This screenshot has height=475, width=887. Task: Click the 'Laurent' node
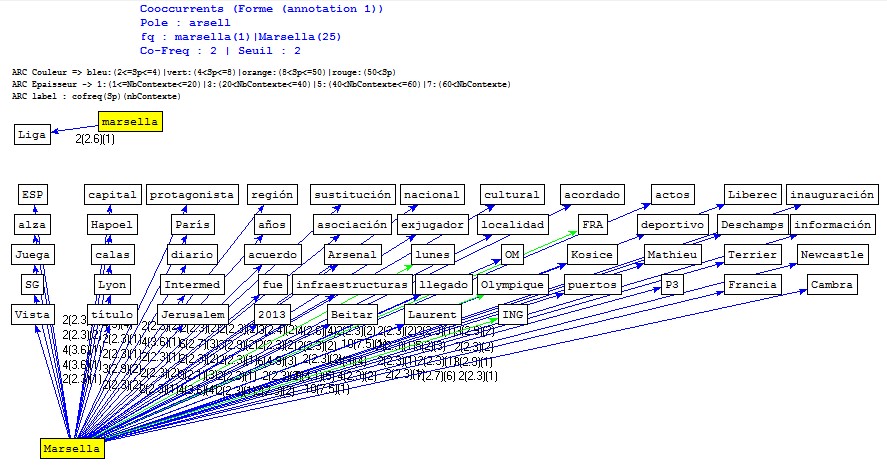[432, 314]
